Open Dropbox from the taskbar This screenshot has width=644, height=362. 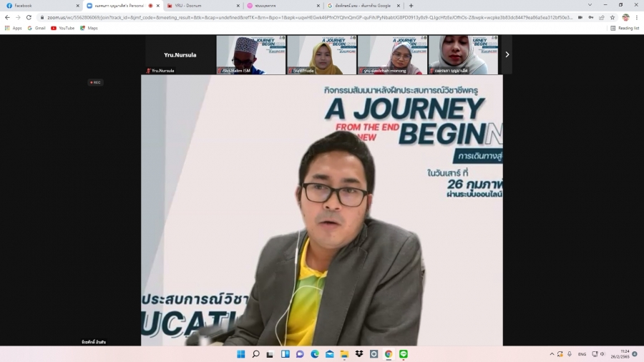[359, 354]
